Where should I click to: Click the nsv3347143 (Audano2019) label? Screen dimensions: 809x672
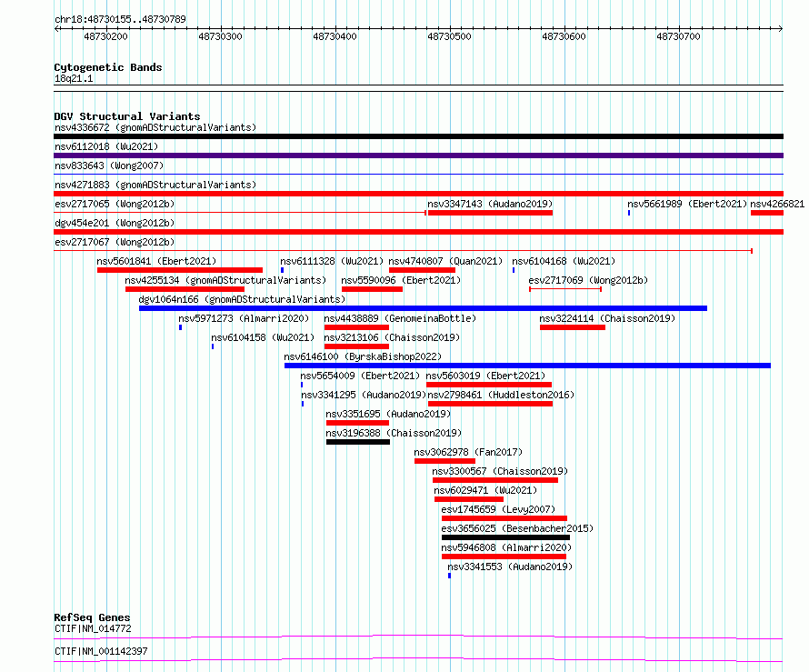490,204
